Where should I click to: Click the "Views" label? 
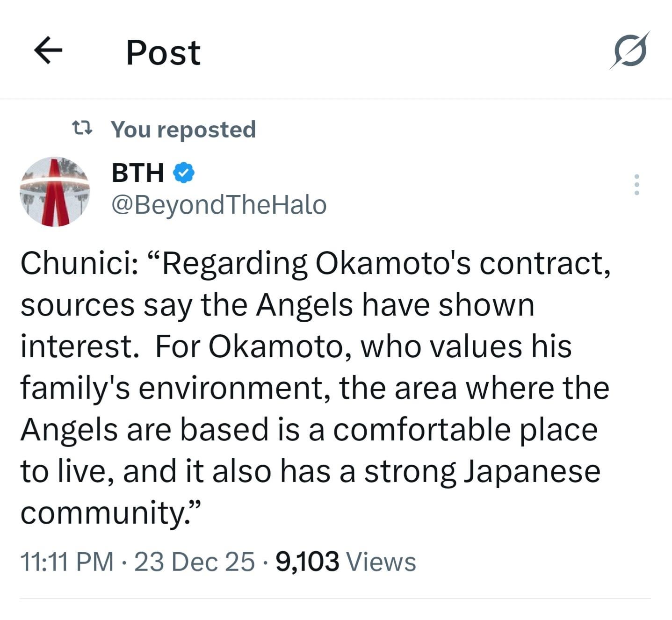(x=380, y=562)
